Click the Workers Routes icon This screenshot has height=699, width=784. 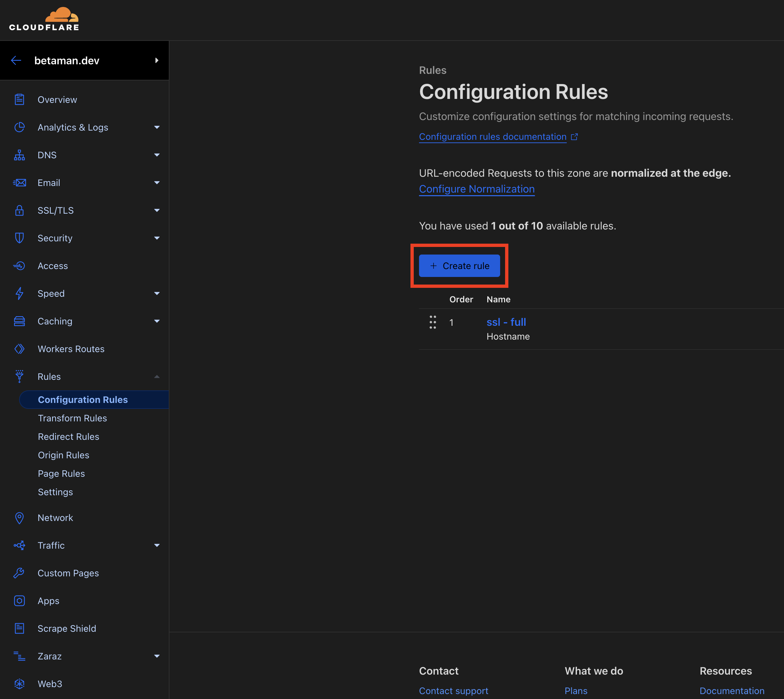coord(19,349)
